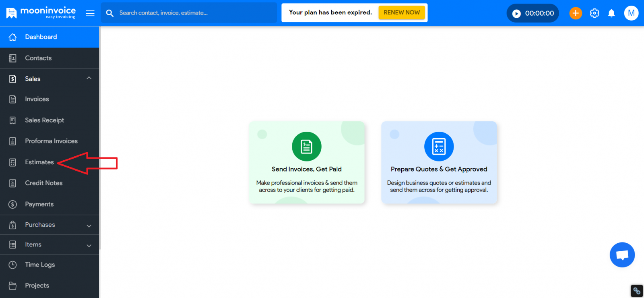The image size is (644, 298).
Task: Open the Contacts page
Action: pyautogui.click(x=38, y=58)
